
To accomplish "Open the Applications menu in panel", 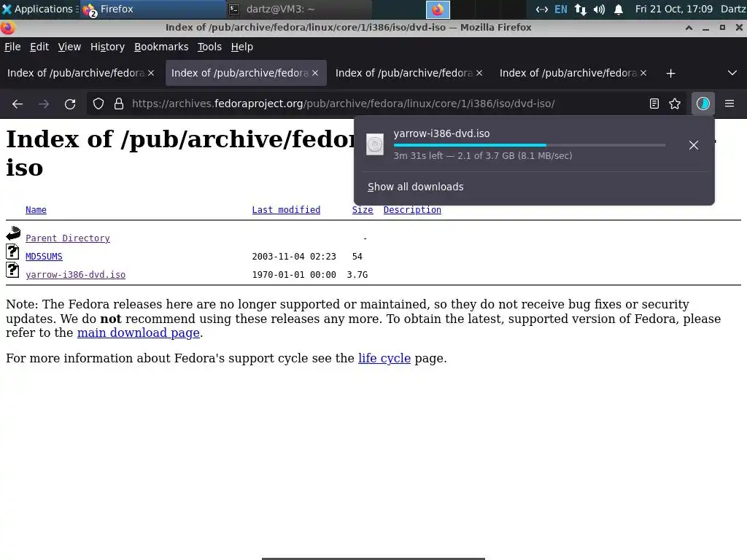I will click(40, 9).
